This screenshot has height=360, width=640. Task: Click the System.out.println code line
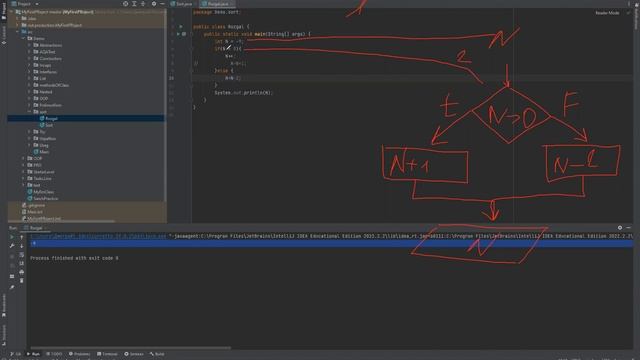[x=243, y=93]
